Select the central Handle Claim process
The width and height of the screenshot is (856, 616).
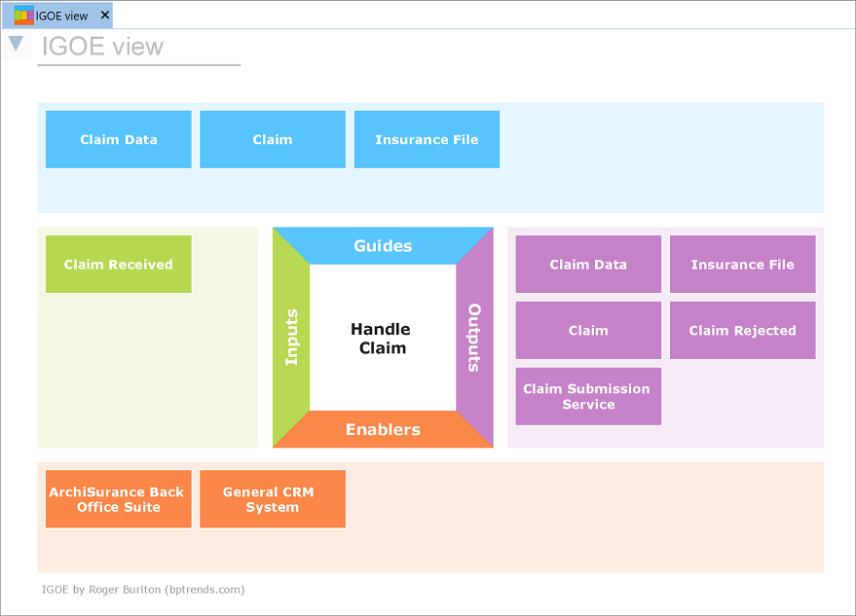pyautogui.click(x=382, y=338)
